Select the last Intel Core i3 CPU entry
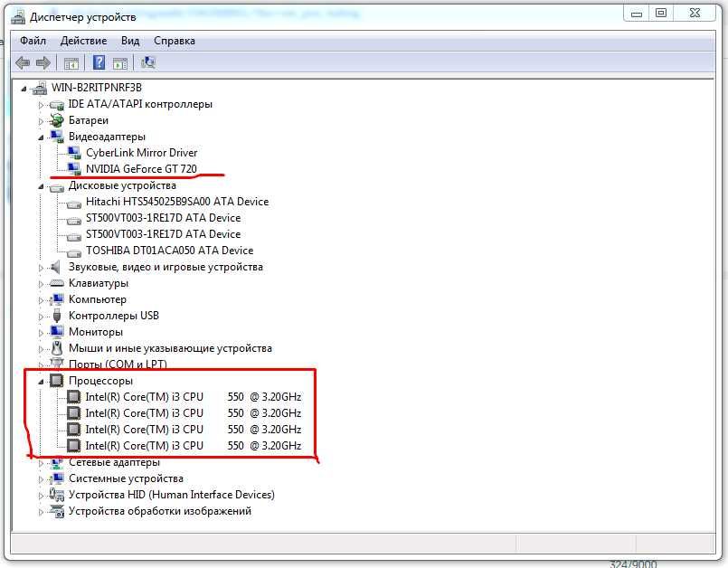 (194, 446)
